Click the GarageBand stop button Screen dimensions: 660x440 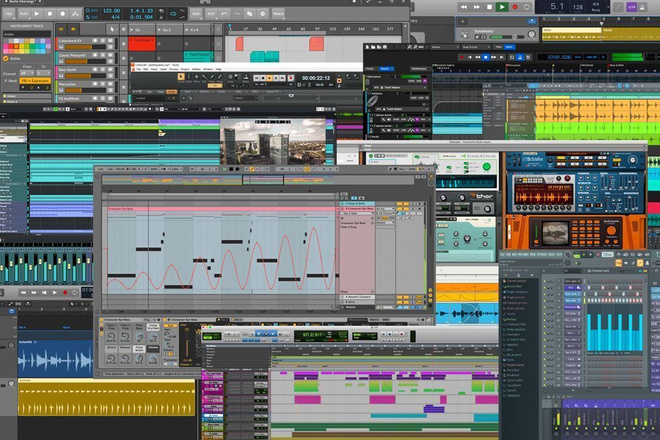pos(489,7)
